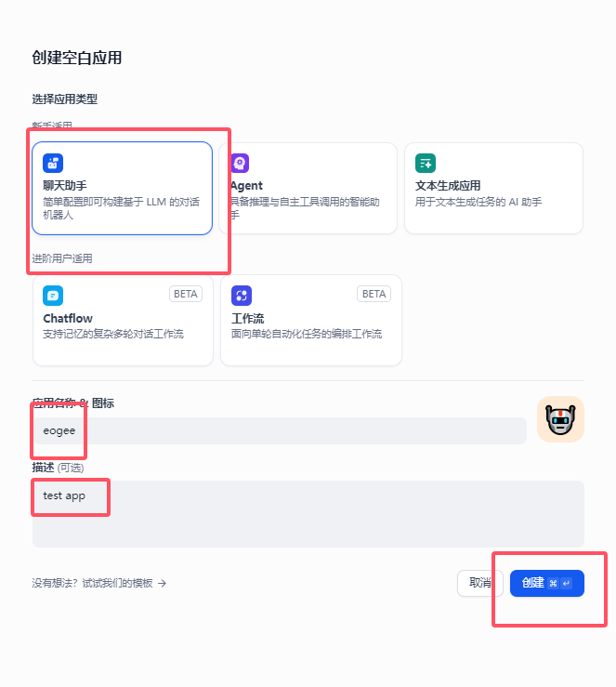The height and width of the screenshot is (687, 616).
Task: Focus the description field containing test app
Action: point(308,514)
